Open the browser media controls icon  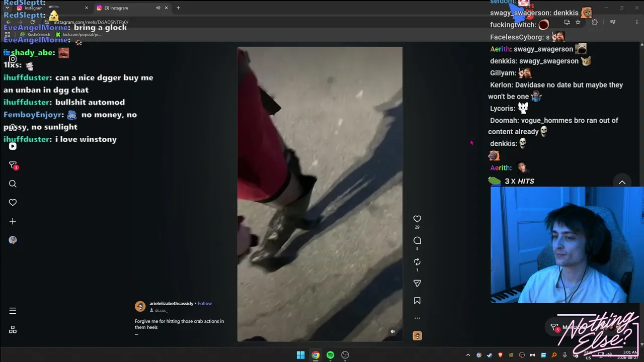[x=613, y=22]
